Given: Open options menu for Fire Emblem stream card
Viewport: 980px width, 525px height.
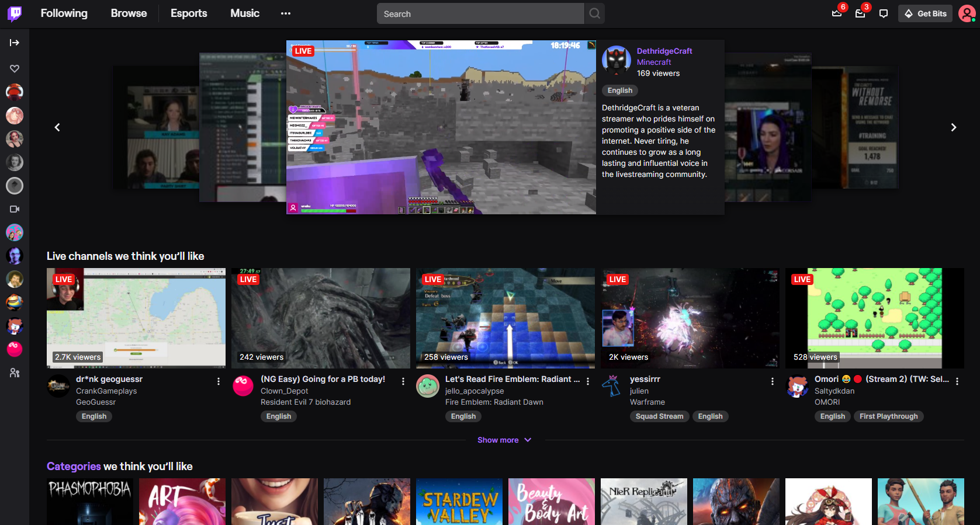Looking at the screenshot, I should [x=588, y=381].
